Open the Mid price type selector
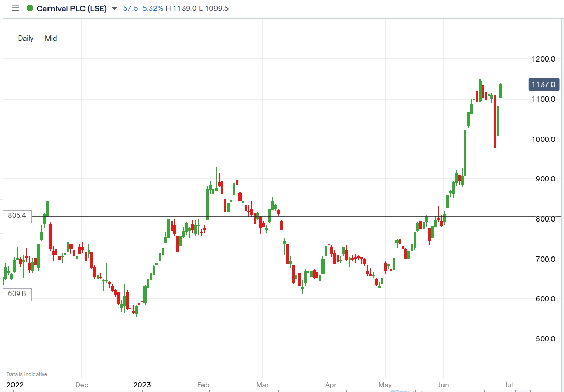This screenshot has width=564, height=392. pos(51,38)
